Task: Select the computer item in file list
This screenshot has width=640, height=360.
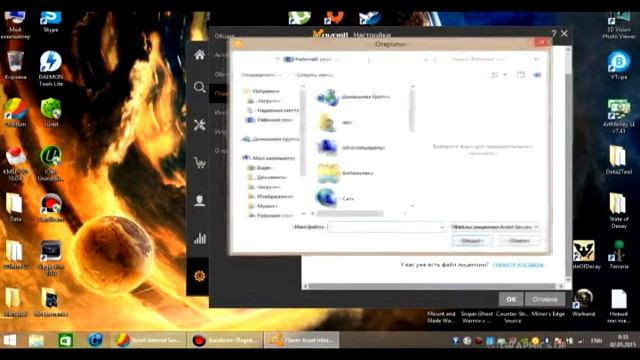Action: coord(351,147)
